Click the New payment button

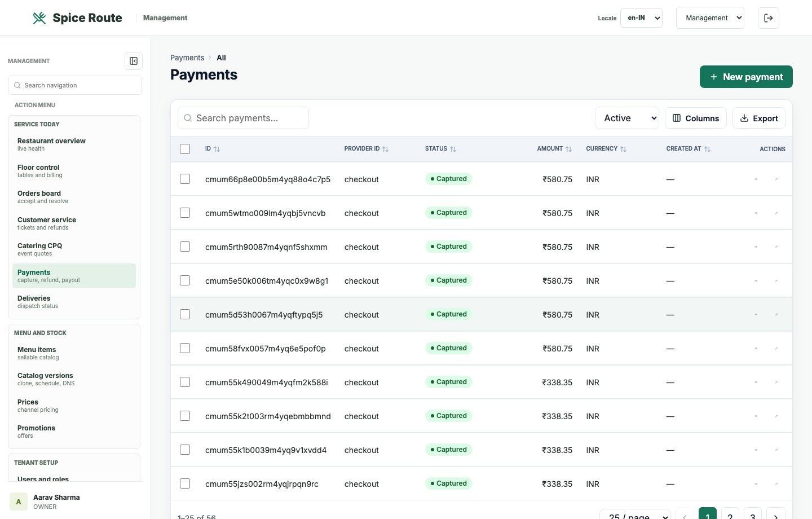(746, 77)
